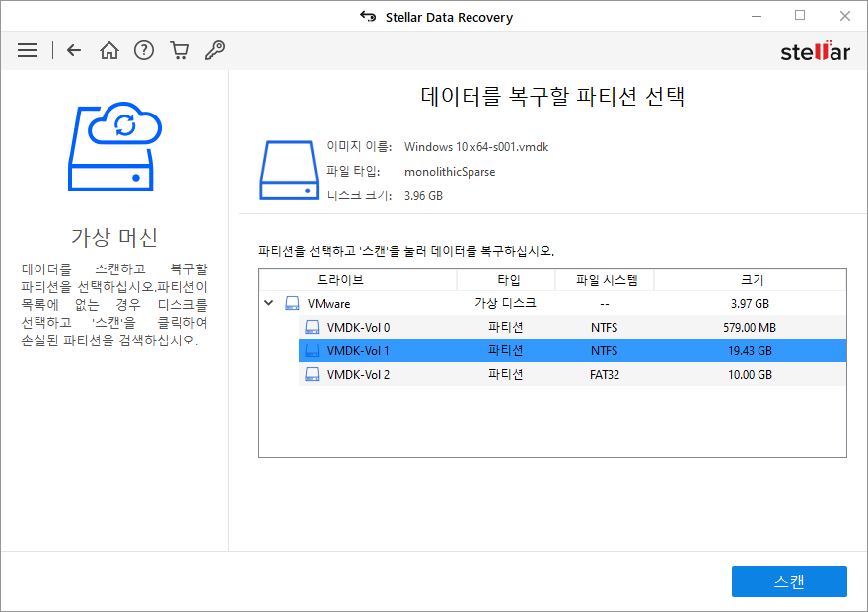Image resolution: width=868 pixels, height=612 pixels.
Task: Select the VMware virtual disk row
Action: [x=553, y=303]
